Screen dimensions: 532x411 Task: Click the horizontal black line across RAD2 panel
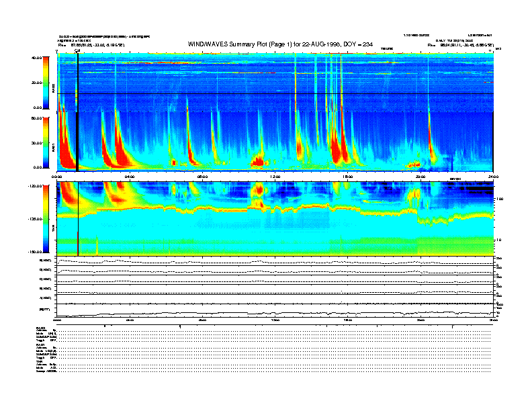[275, 93]
